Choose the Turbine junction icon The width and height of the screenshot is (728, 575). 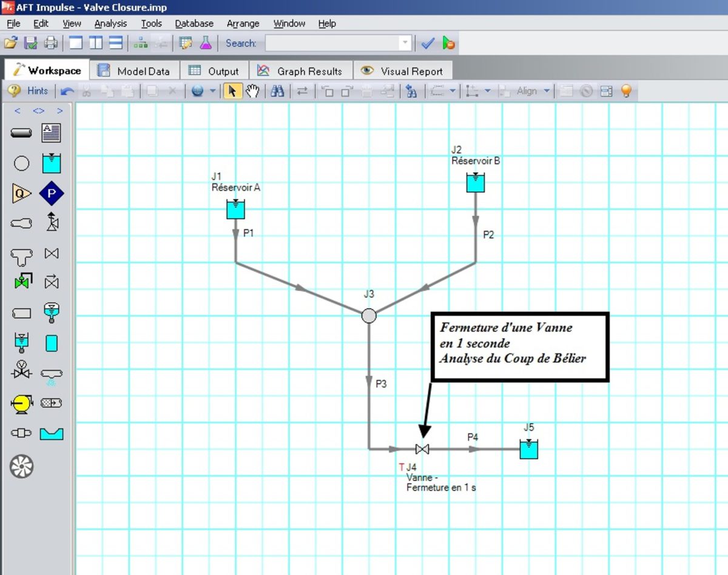(x=21, y=466)
